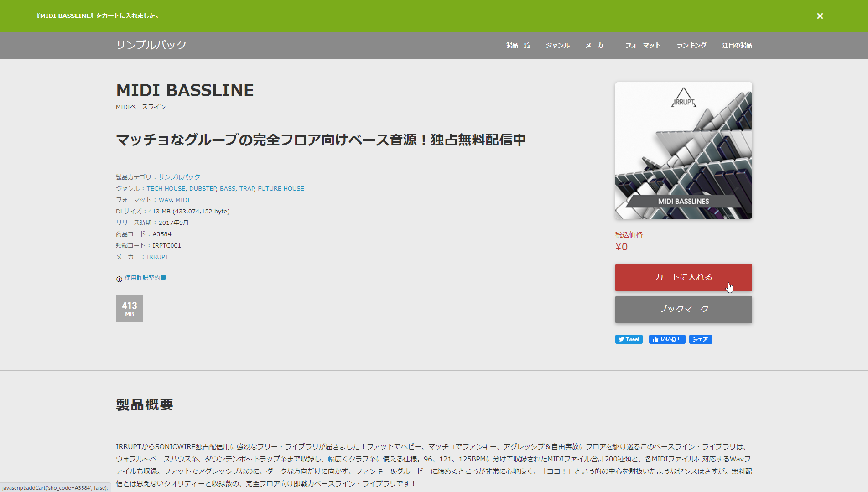This screenshot has width=868, height=492.
Task: Open the FUTURE HOUSE genre link
Action: tap(281, 188)
